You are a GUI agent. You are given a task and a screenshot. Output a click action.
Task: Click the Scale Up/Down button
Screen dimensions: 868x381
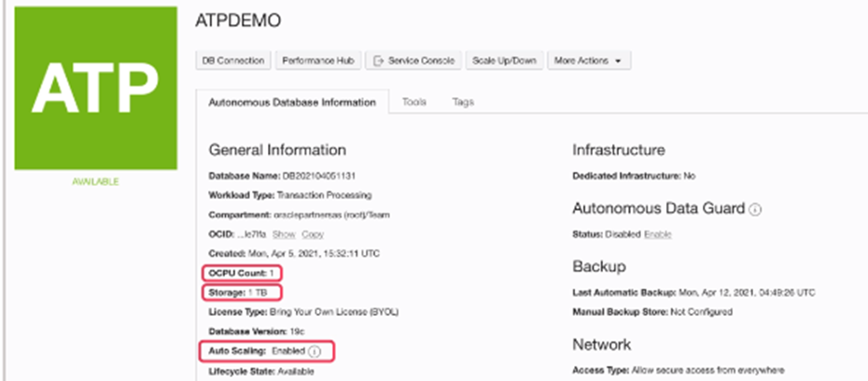click(504, 61)
